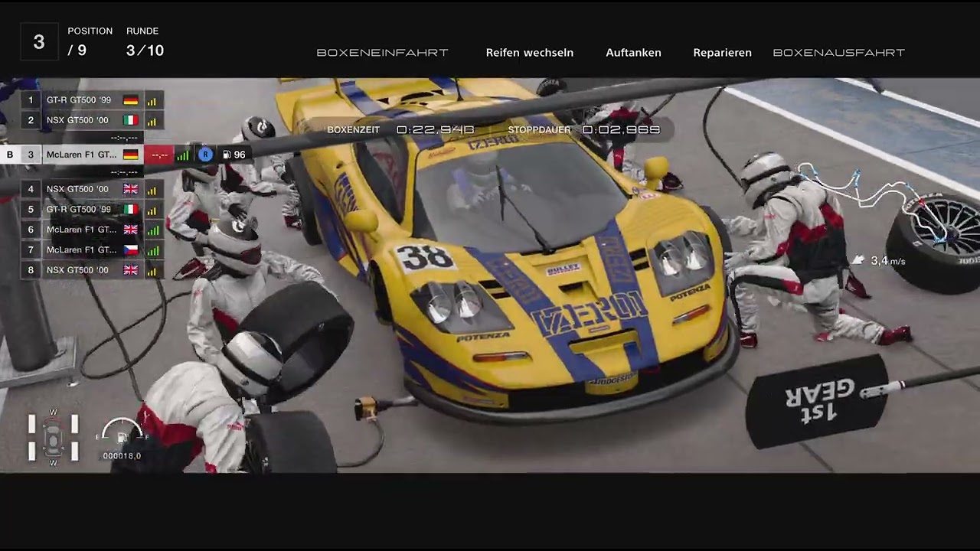The height and width of the screenshot is (551, 980).
Task: Click the red gap time cell in row 3
Action: [x=159, y=155]
